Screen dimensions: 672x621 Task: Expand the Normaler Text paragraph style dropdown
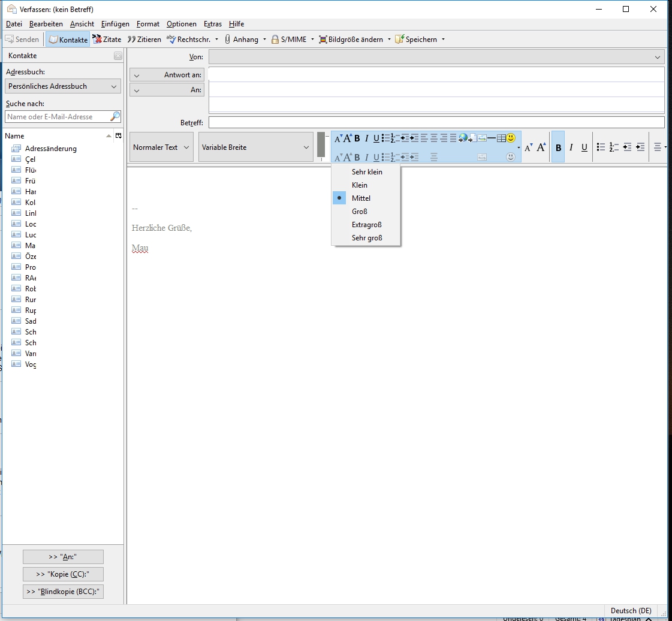[x=161, y=147]
